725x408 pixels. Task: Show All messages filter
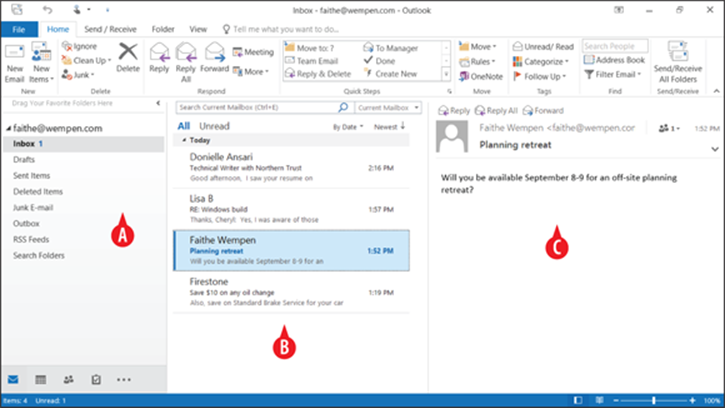184,126
